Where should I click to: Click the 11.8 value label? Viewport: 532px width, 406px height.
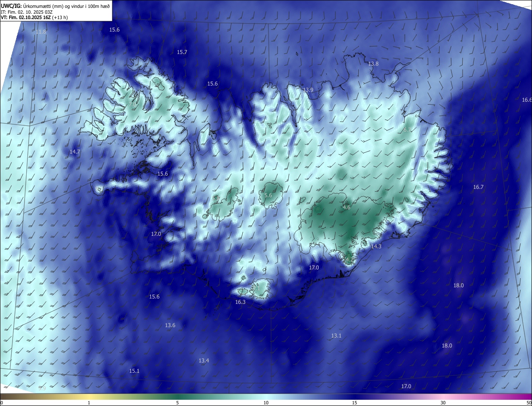(41, 32)
